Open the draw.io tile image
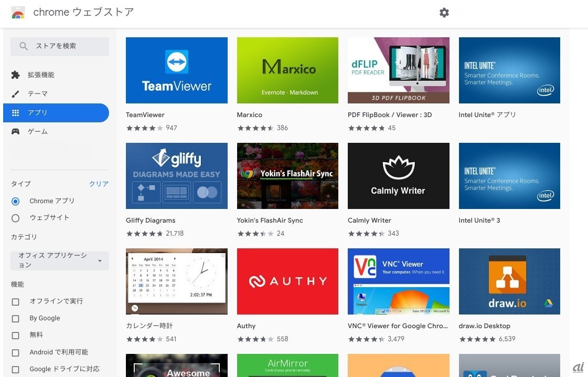Viewport: 588px width, 377px height. (509, 281)
